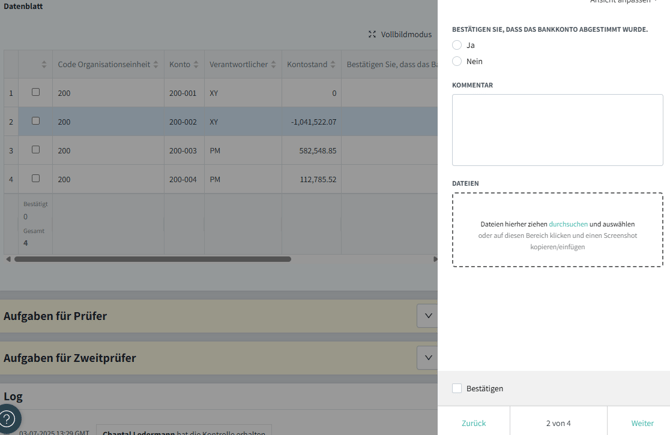Go back with the Zurück button
The width and height of the screenshot is (670, 435).
473,423
